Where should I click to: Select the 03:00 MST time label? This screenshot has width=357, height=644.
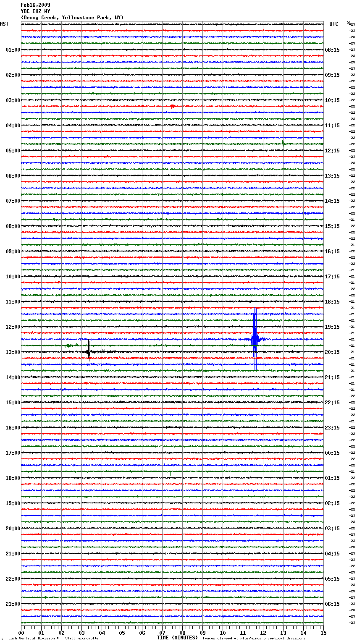tap(13, 100)
